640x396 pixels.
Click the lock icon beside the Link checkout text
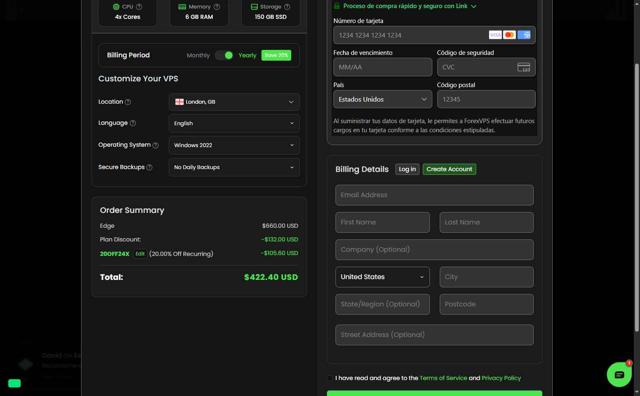click(337, 6)
